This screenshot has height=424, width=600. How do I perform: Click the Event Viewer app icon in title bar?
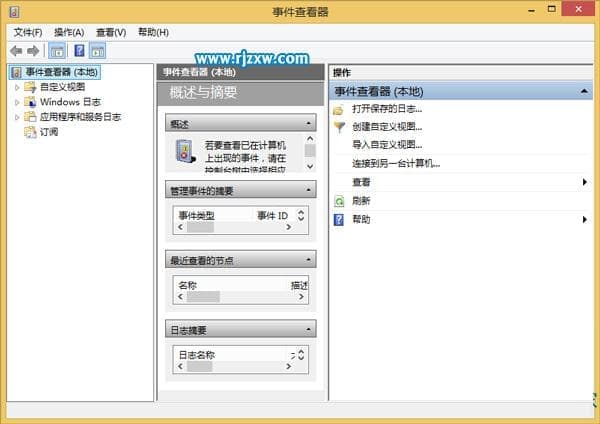coord(14,12)
